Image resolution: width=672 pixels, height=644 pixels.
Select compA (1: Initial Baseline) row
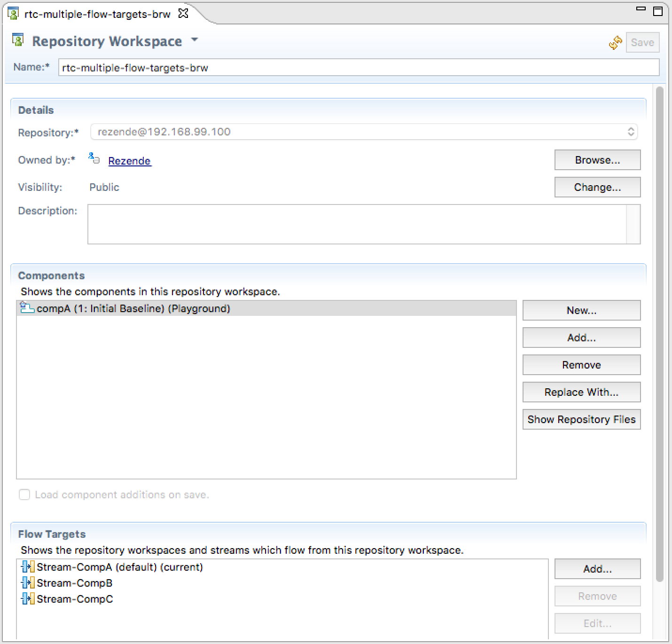[x=266, y=308]
